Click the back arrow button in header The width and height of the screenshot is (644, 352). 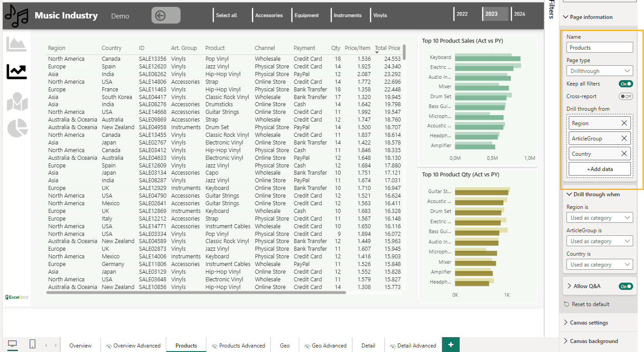(166, 16)
